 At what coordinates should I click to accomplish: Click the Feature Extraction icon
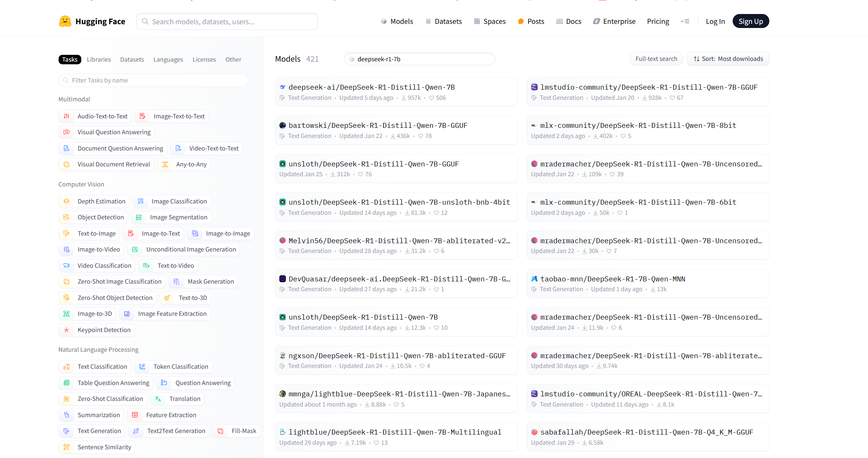pyautogui.click(x=135, y=415)
